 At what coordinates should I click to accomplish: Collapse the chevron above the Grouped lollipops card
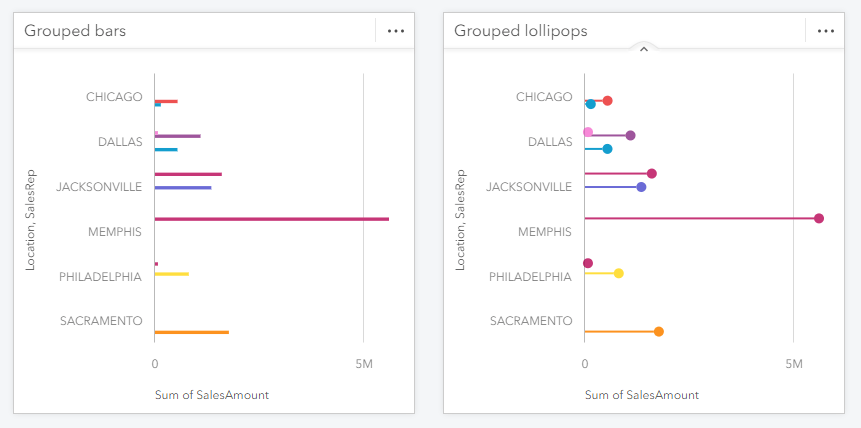(644, 48)
